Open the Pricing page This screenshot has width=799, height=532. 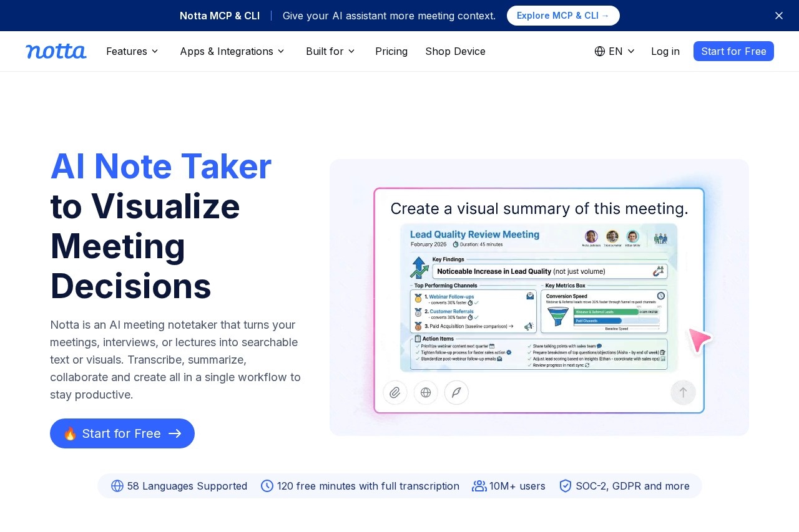391,51
